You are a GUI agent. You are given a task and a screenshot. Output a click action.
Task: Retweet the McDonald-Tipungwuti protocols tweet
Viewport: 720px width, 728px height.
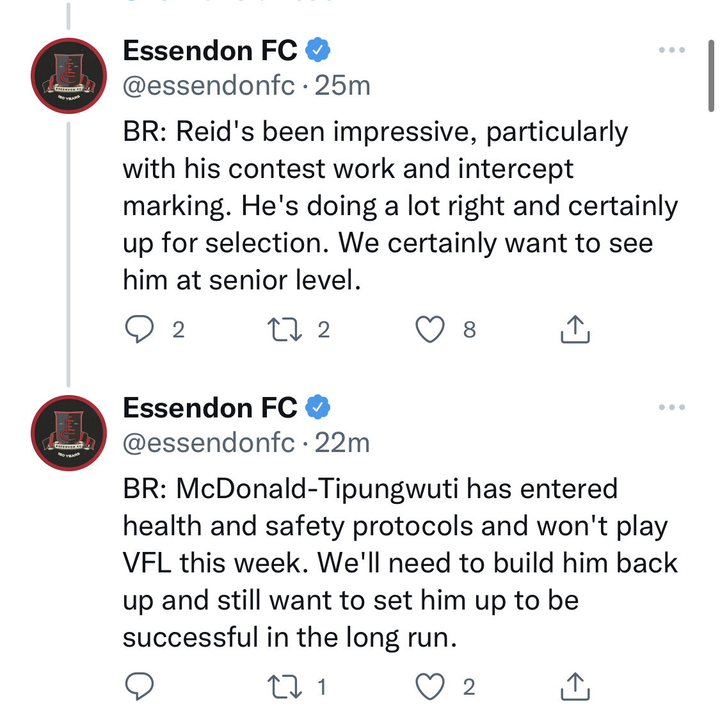click(x=285, y=686)
